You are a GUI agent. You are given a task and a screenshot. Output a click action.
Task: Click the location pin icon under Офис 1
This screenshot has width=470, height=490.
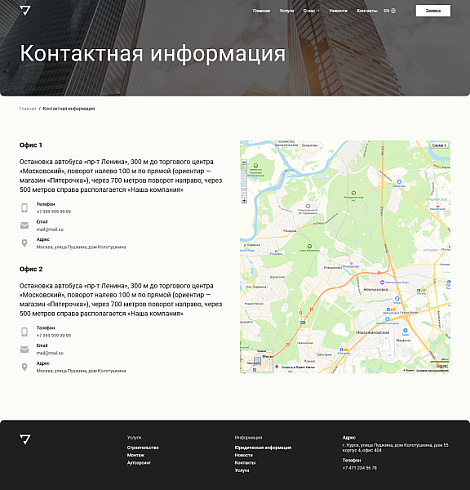click(24, 243)
